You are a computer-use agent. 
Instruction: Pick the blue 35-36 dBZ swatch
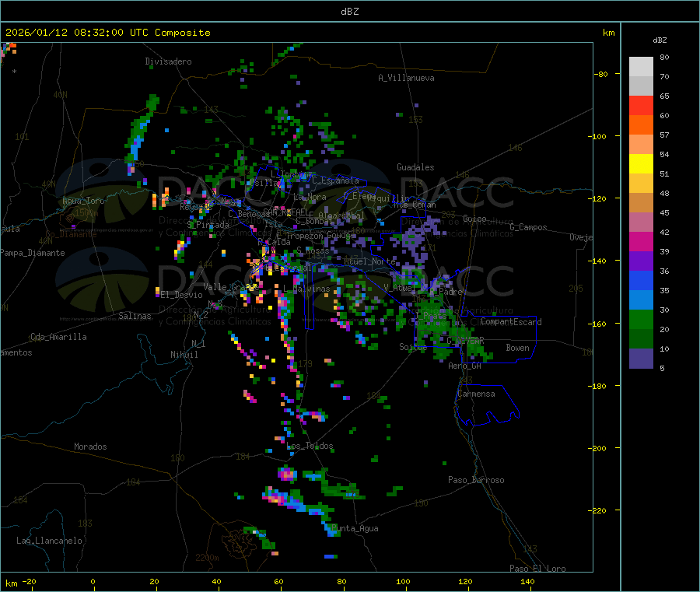641,280
